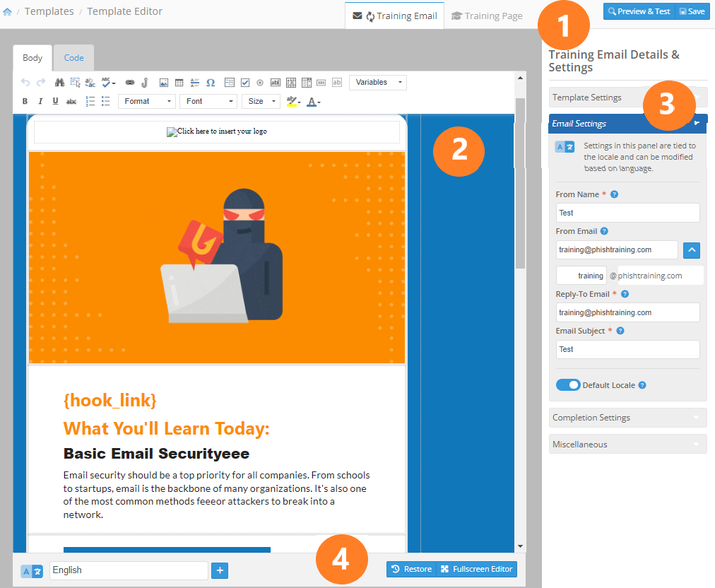
Task: Insert a horizontal line into the email
Action: 194,83
